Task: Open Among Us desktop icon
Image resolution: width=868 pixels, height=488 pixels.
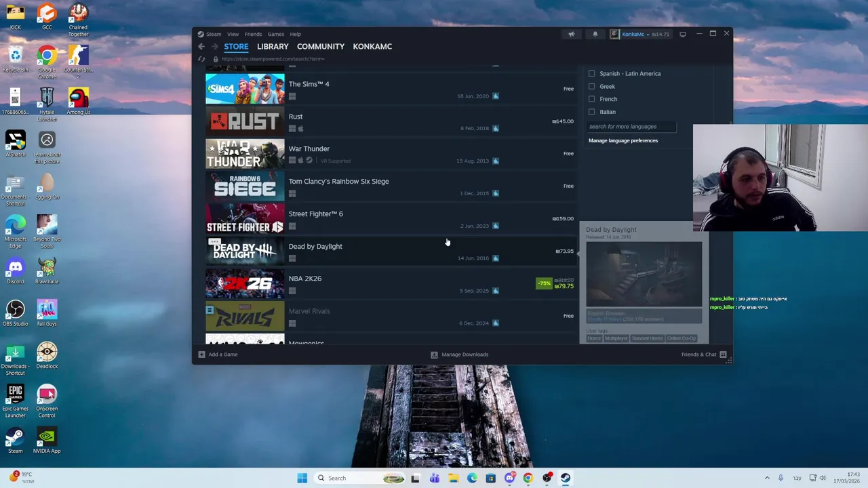Action: 78,102
